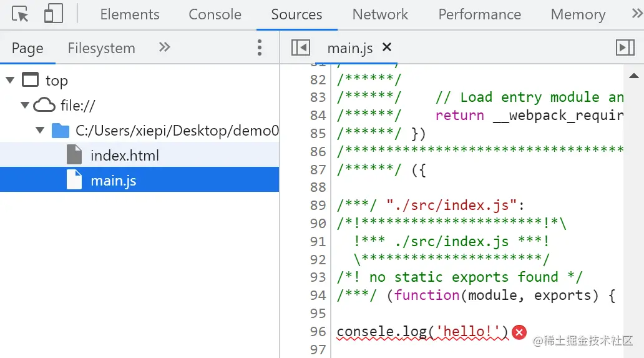Collapse the file:// origin node
Image resolution: width=644 pixels, height=358 pixels.
tap(25, 105)
